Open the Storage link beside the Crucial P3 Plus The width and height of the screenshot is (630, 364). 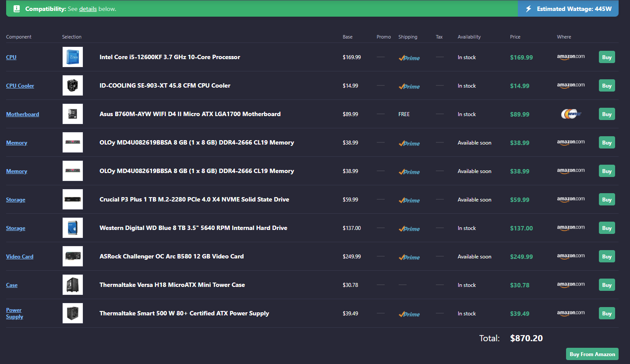16,200
